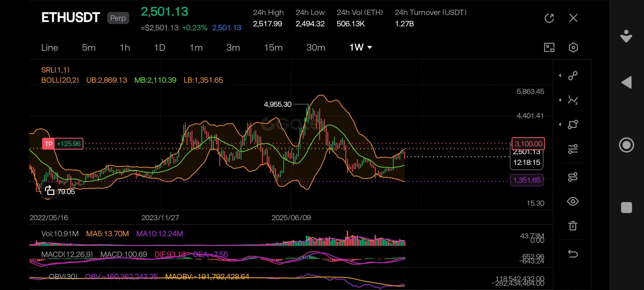The image size is (644, 290).
Task: Toggle drawings visibility eye icon
Action: (573, 201)
